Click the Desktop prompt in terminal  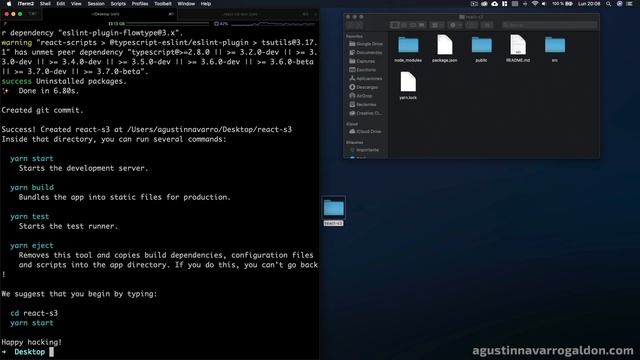coord(29,352)
